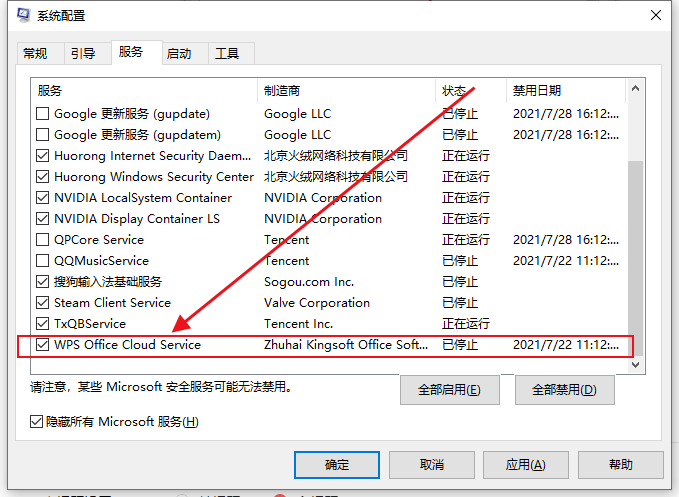Screen dimensions: 679x497
Task: Click the 全部禁用(D) button
Action: [x=564, y=390]
